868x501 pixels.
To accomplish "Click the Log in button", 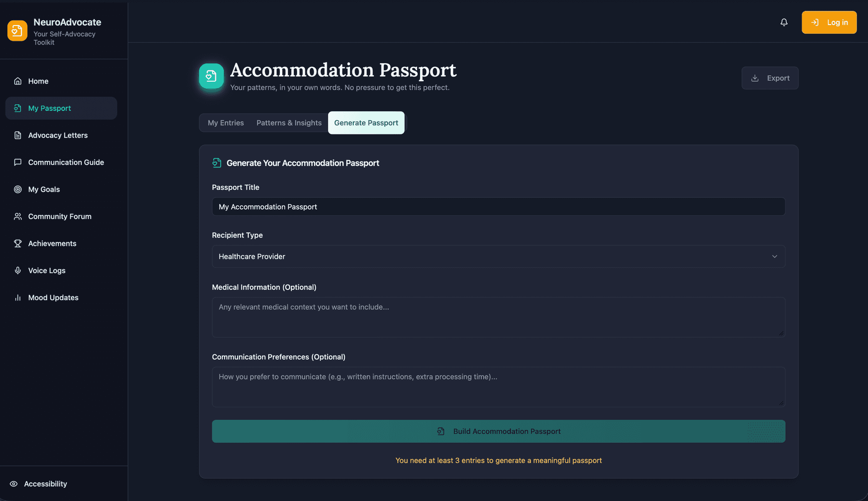I will coord(829,22).
